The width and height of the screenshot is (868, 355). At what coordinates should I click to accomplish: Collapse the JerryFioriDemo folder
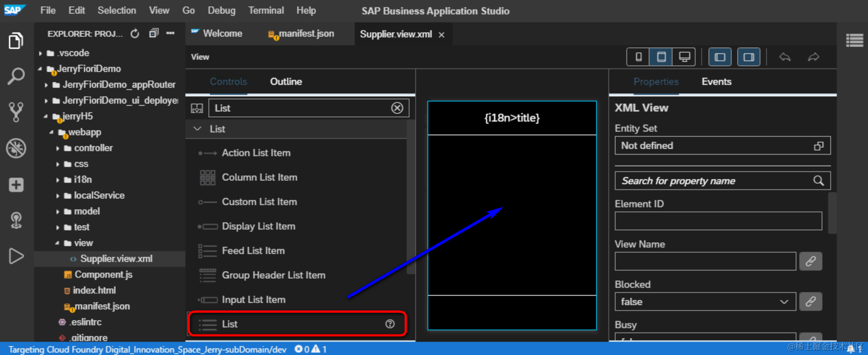40,69
